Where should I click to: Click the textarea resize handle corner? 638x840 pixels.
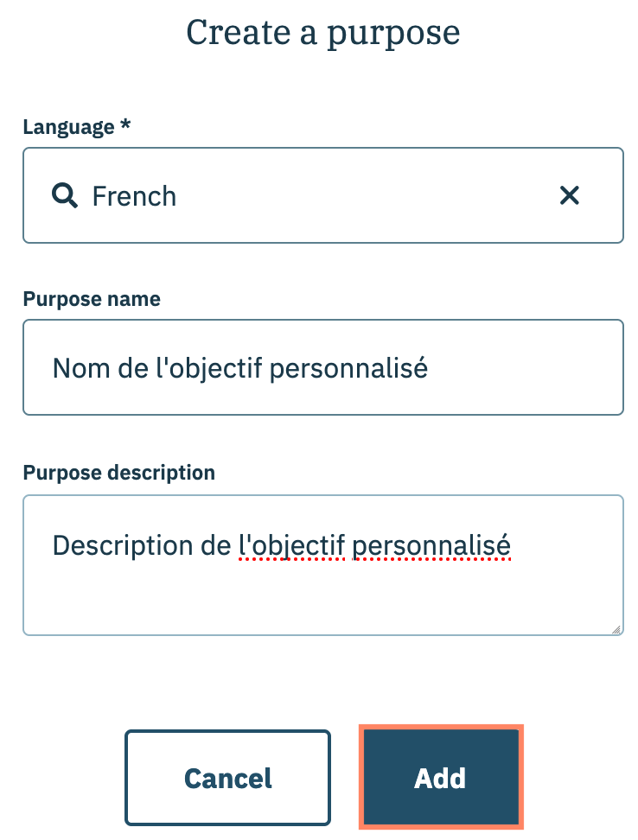coord(616,630)
